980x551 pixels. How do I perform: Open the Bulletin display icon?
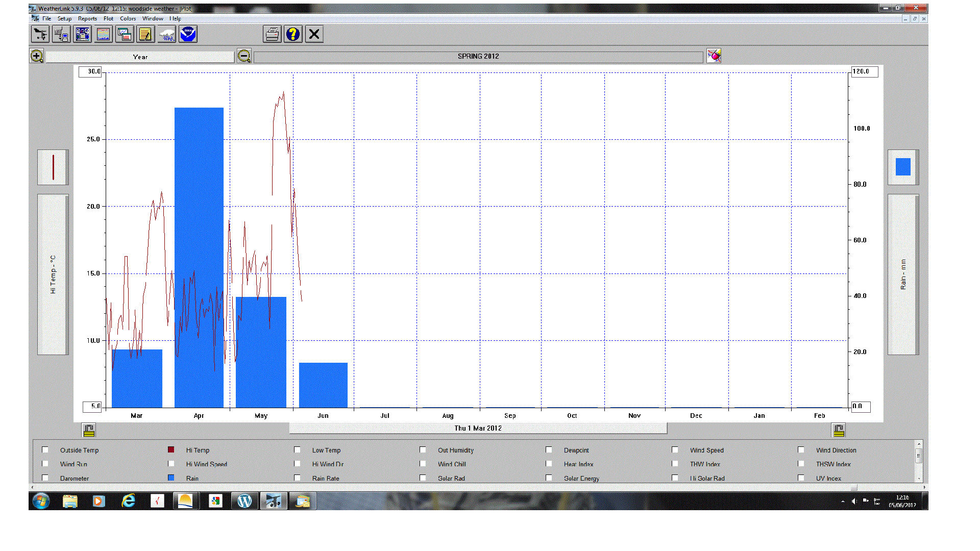tap(82, 35)
